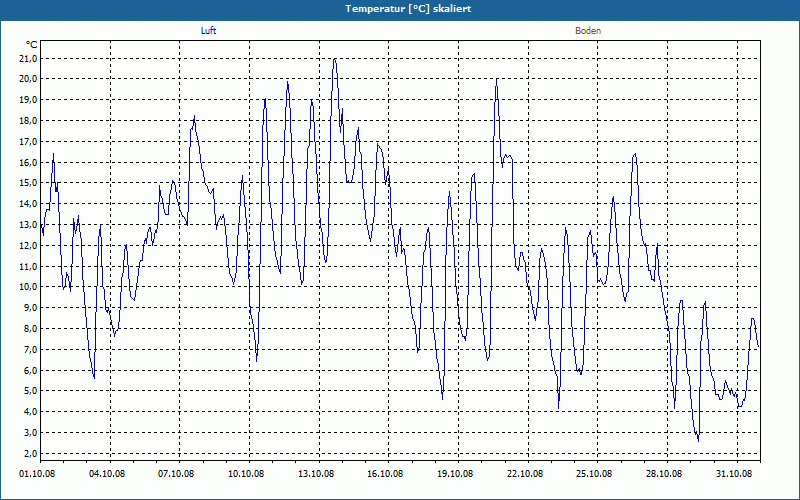Click the 10,0 y-axis value

tap(29, 287)
